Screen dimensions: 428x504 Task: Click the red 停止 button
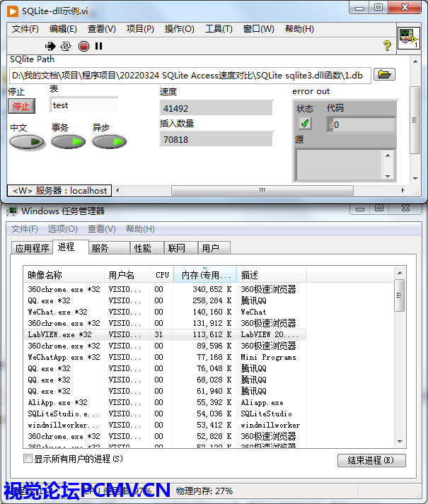tap(21, 106)
